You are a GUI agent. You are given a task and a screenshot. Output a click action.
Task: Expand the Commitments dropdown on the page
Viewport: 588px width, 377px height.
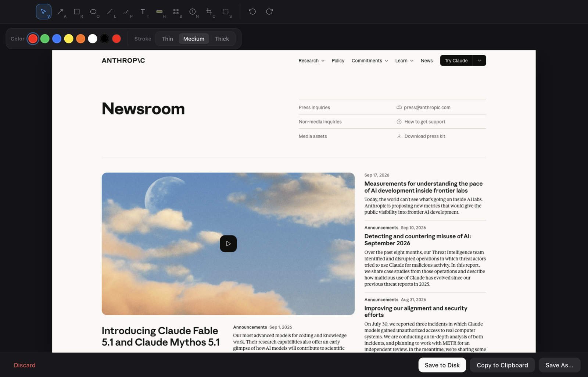click(x=370, y=61)
